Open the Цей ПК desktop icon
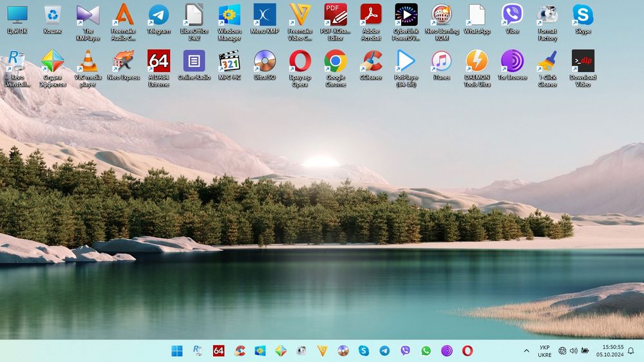This screenshot has height=362, width=644. point(17,20)
